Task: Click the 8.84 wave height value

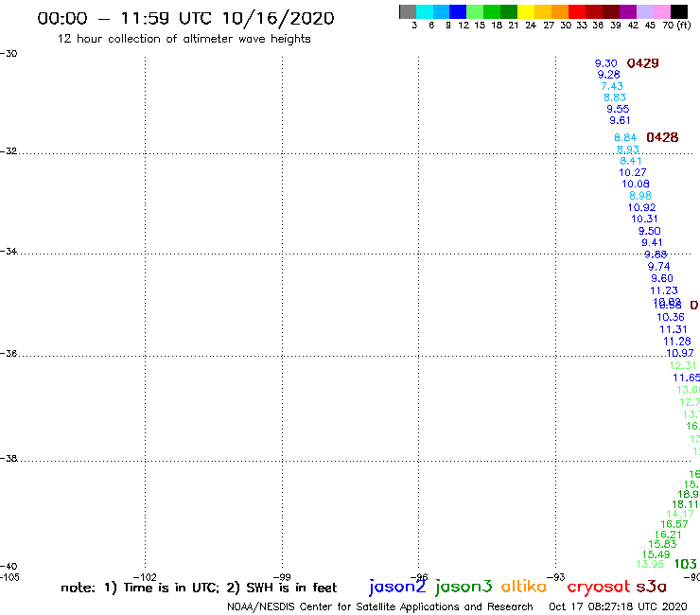Action: (625, 137)
